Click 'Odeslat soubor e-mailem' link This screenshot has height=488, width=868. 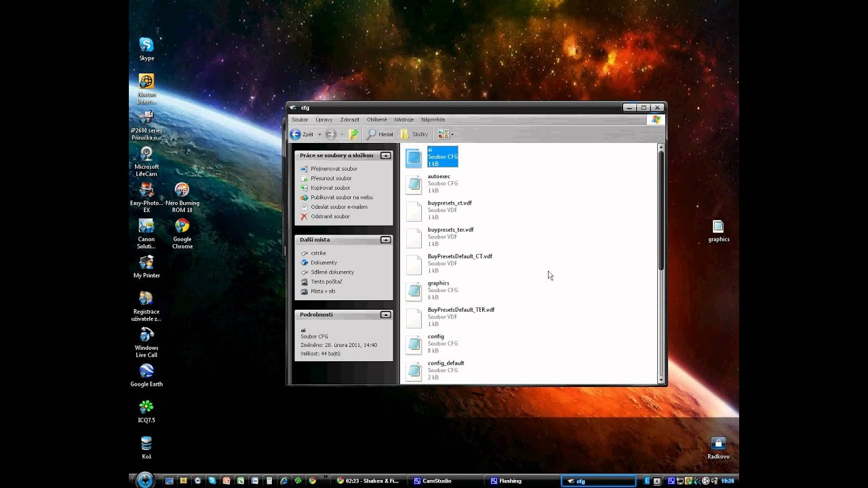pyautogui.click(x=339, y=207)
